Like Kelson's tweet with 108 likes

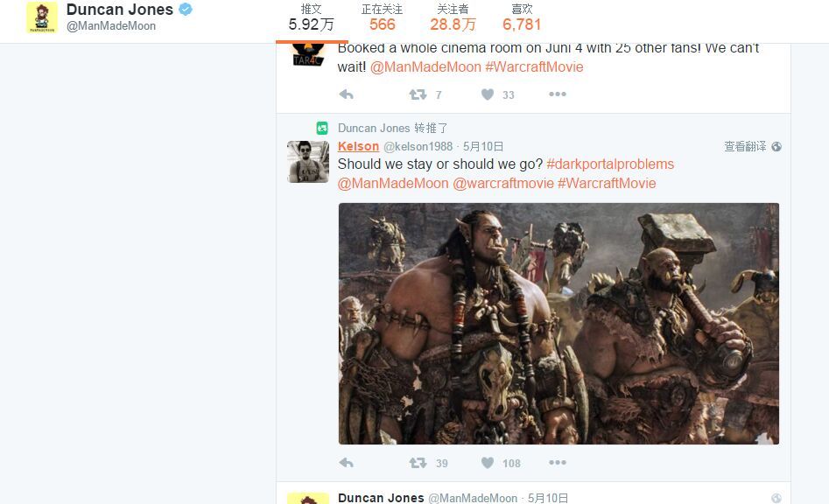click(488, 463)
